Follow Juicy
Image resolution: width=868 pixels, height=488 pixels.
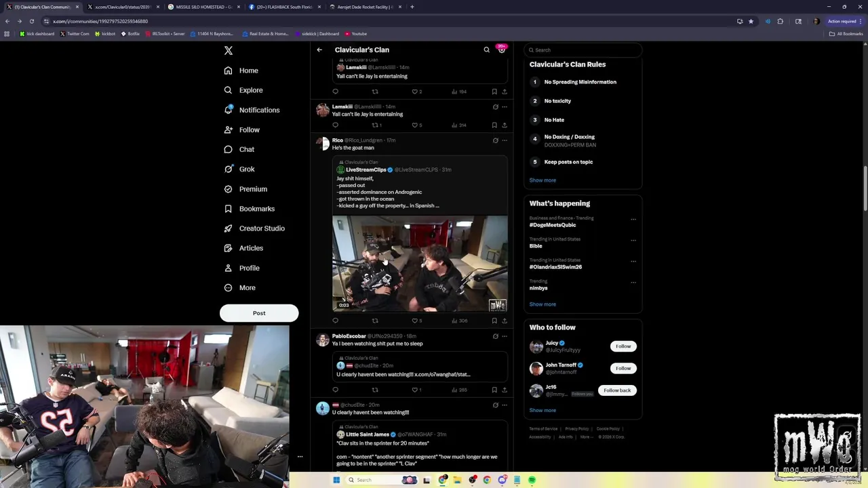click(623, 346)
